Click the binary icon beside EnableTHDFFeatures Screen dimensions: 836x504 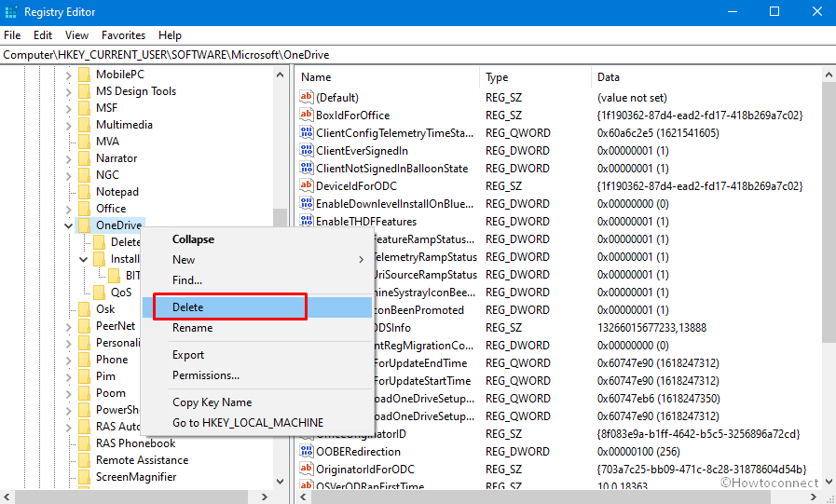(x=306, y=221)
